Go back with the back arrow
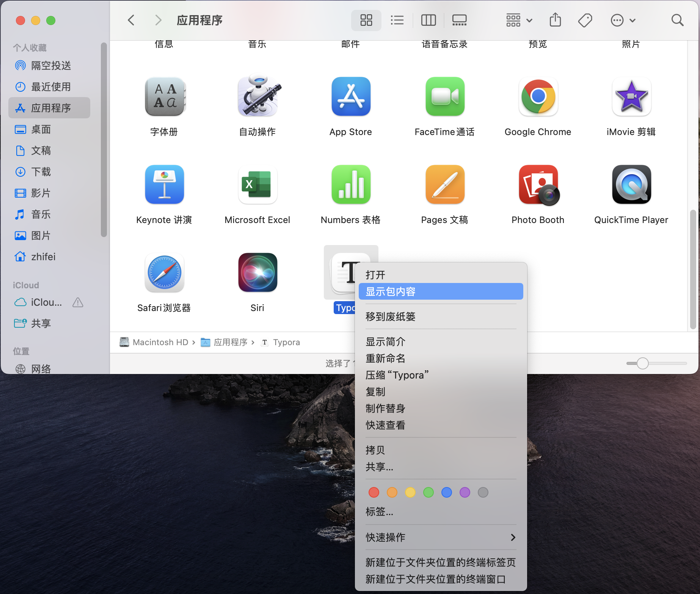 pyautogui.click(x=131, y=20)
